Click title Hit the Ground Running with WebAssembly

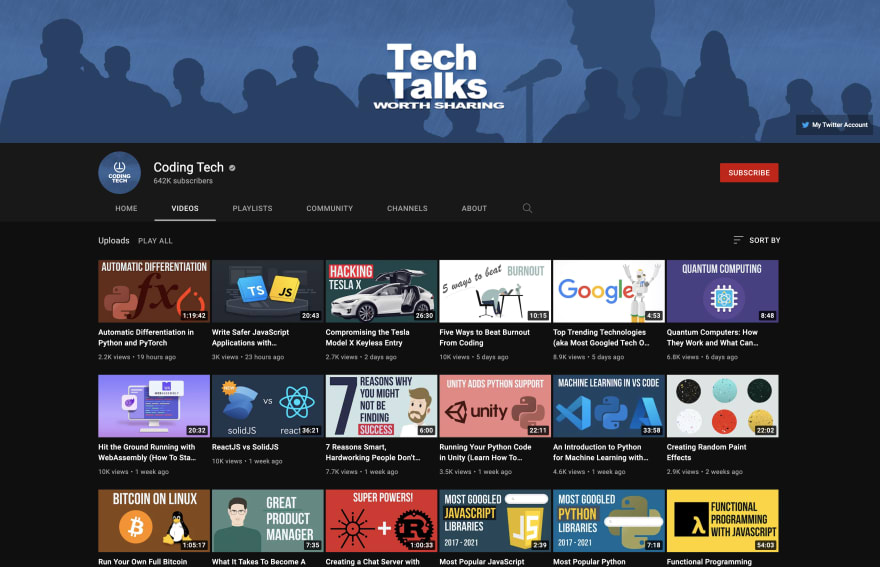coord(147,452)
